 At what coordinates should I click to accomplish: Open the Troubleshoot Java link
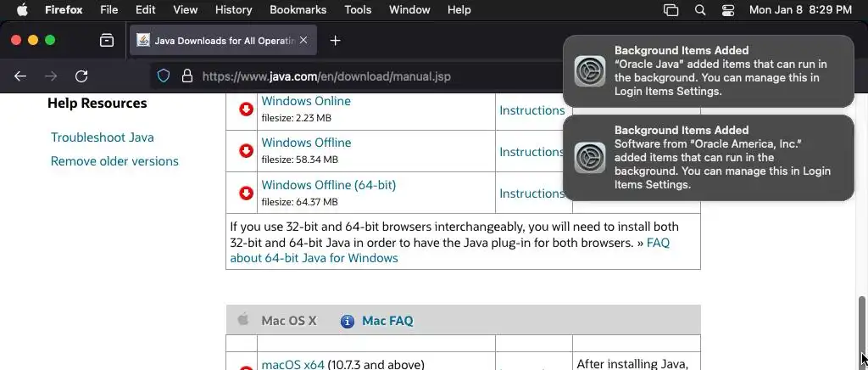point(103,137)
